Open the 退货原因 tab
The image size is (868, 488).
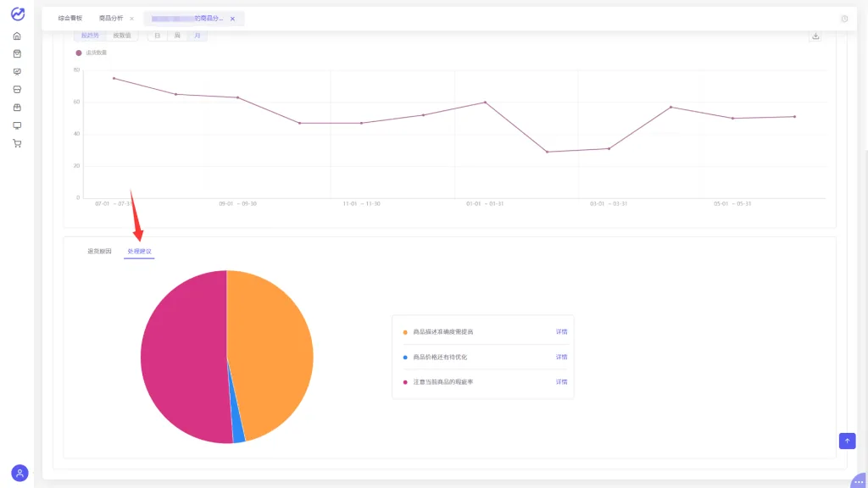[x=100, y=251]
